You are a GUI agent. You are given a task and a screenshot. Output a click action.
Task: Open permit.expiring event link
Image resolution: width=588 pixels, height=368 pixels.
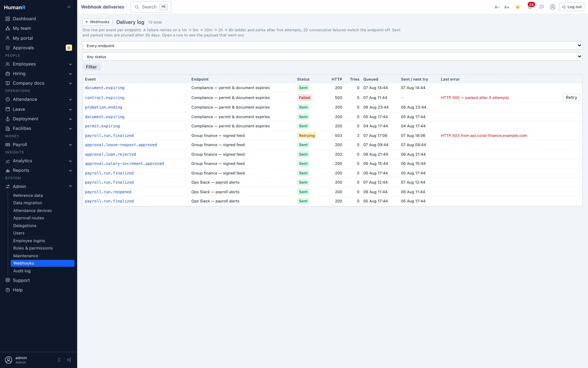point(102,126)
